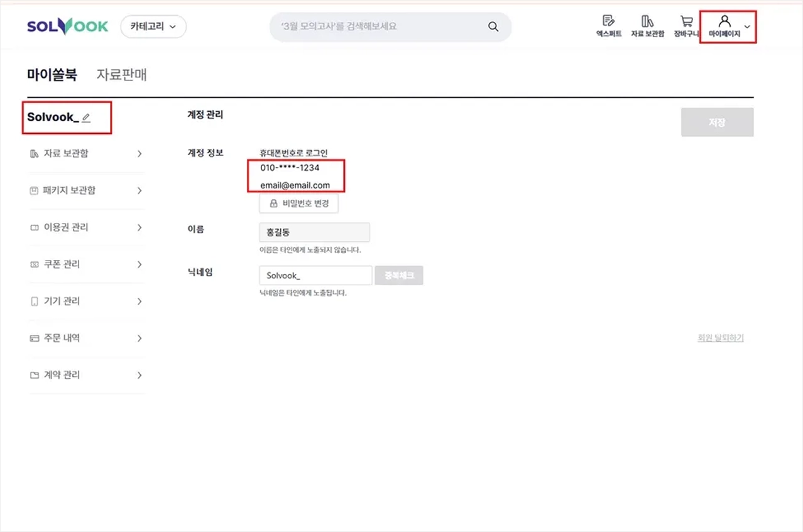Expand the 쿠폰 관리 chevron
This screenshot has height=532, width=803.
(x=139, y=264)
